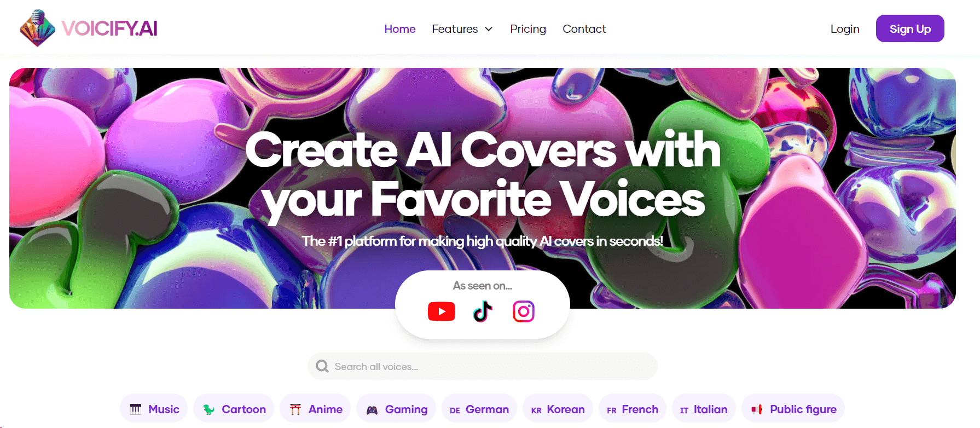This screenshot has height=428, width=980.
Task: Open the Pricing page link
Action: (528, 29)
